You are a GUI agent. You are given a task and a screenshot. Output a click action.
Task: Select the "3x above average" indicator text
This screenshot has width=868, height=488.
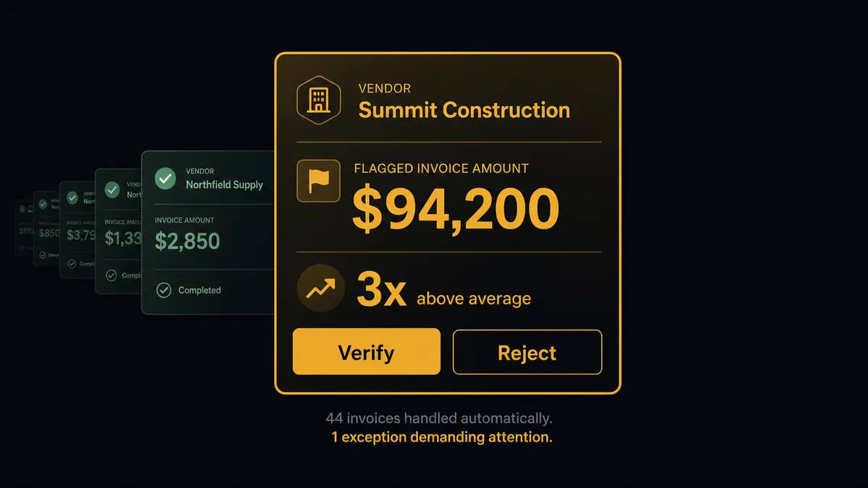[x=444, y=291]
